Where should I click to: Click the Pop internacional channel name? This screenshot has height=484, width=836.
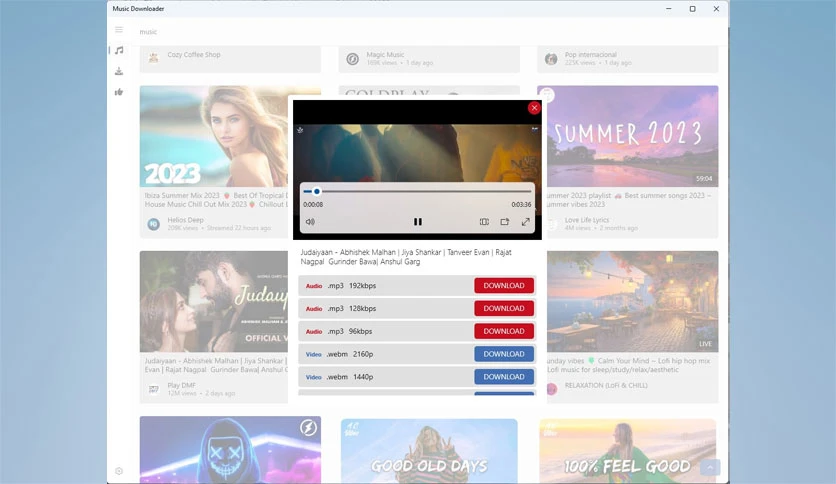pyautogui.click(x=591, y=54)
